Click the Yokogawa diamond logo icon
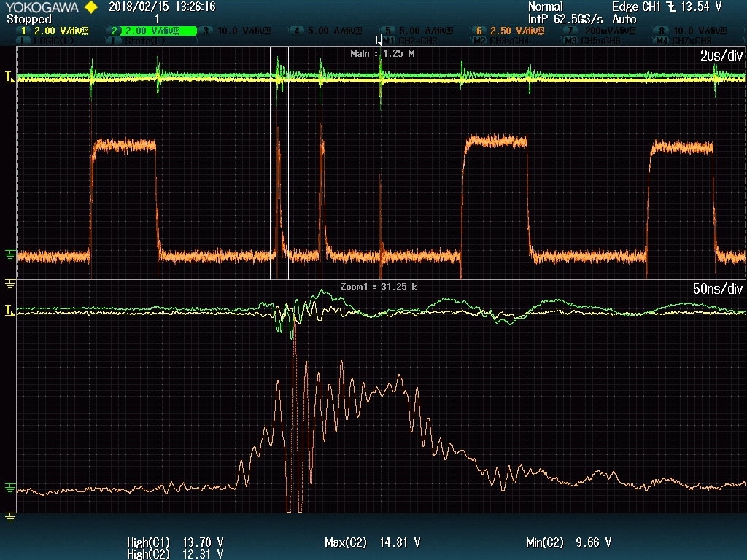 tap(90, 7)
